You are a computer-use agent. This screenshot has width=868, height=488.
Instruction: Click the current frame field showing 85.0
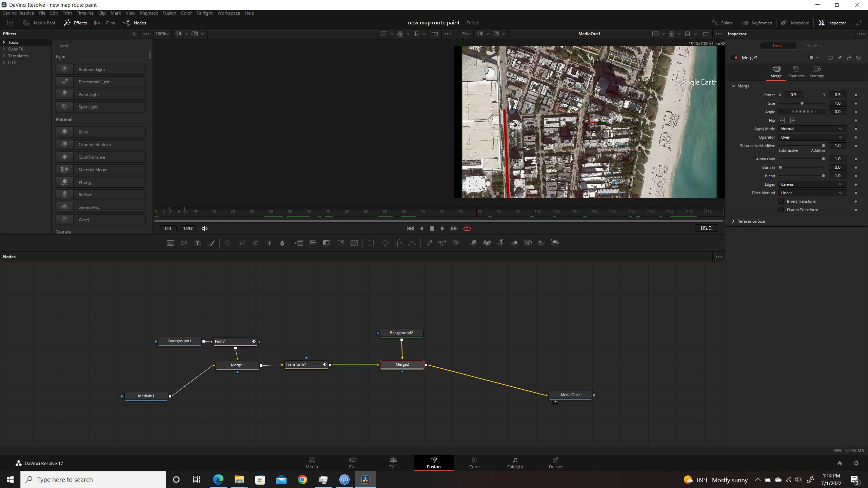(706, 228)
